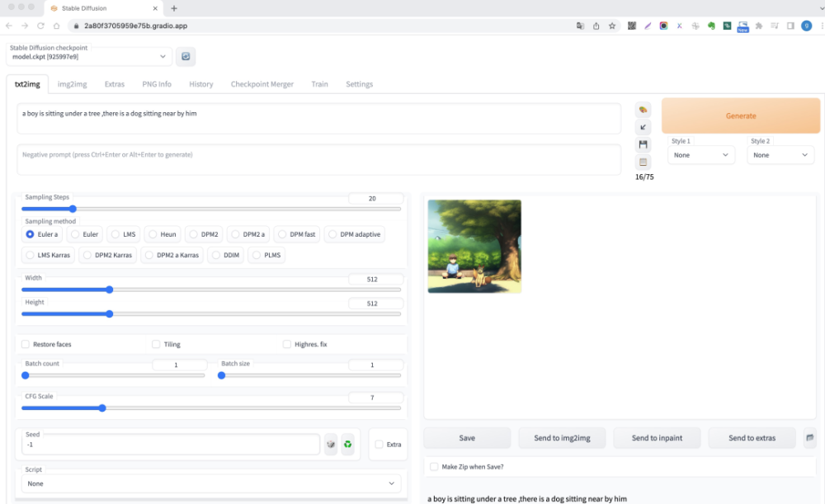Refresh the checkpoint list icon
Image resolution: width=825 pixels, height=504 pixels.
click(186, 56)
